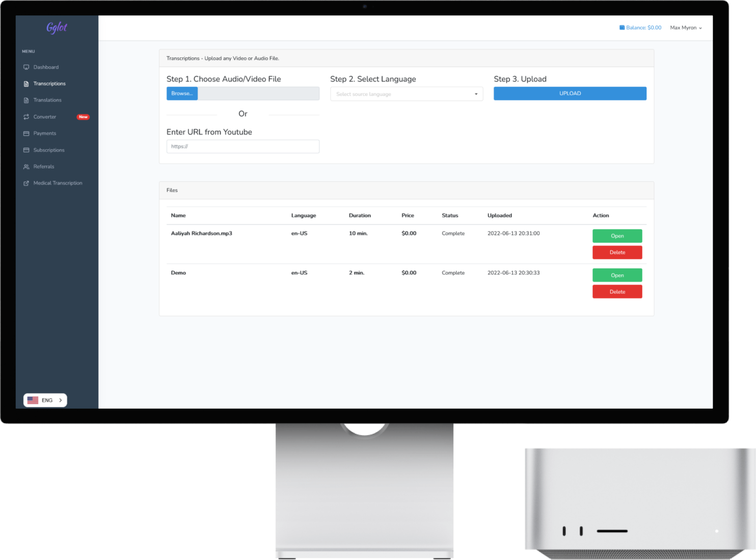
Task: Click the Enter URL from Youtube label
Action: (209, 132)
